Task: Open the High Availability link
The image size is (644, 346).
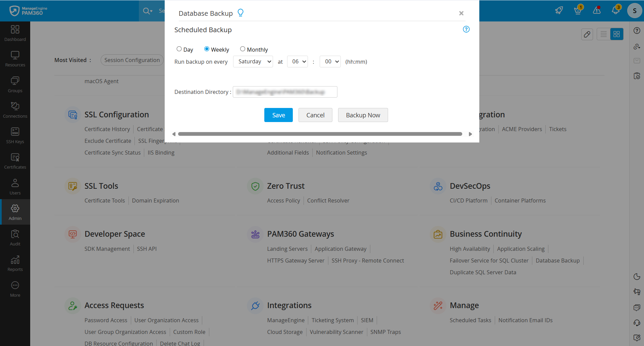Action: pyautogui.click(x=470, y=249)
